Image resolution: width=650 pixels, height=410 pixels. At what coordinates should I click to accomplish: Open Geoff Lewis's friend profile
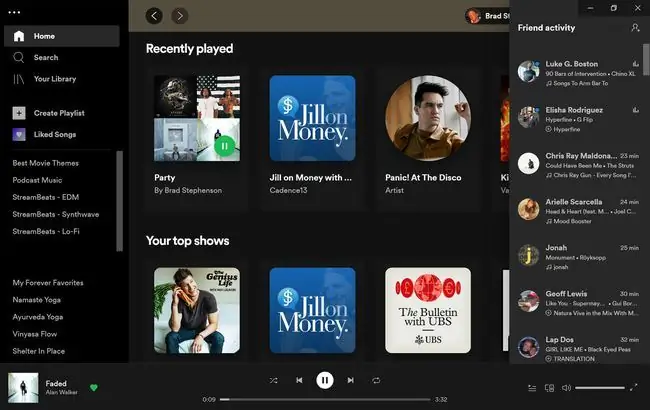click(x=566, y=294)
